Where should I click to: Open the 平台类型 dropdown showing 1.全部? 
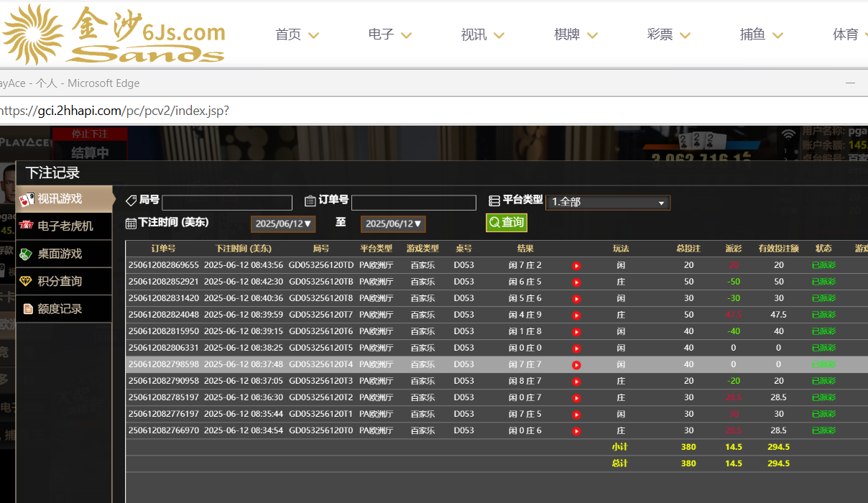tap(608, 203)
